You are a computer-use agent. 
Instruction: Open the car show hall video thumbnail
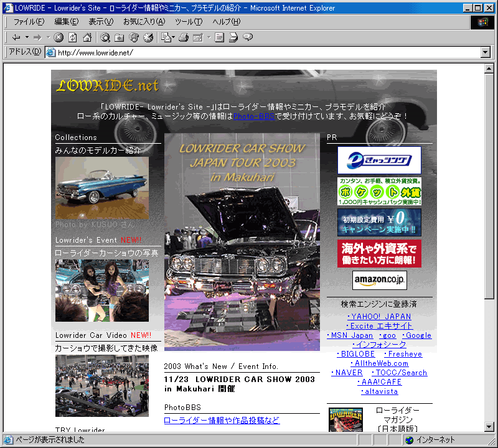(102, 386)
